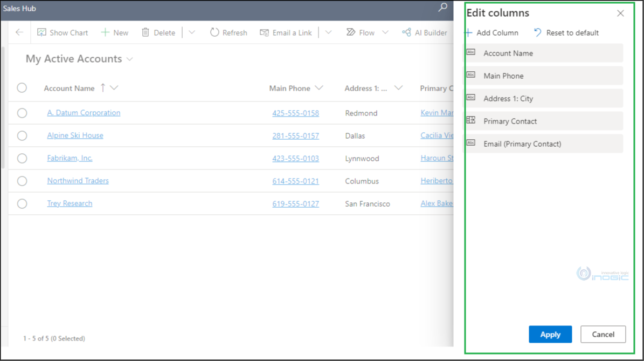
Task: Open the Fabrikam, Inc. account link
Action: pos(70,158)
